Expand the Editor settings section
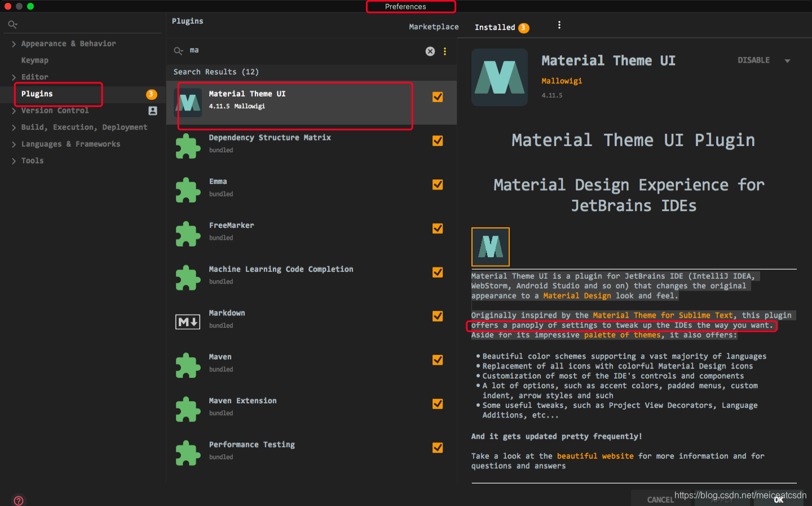The image size is (812, 506). point(14,77)
